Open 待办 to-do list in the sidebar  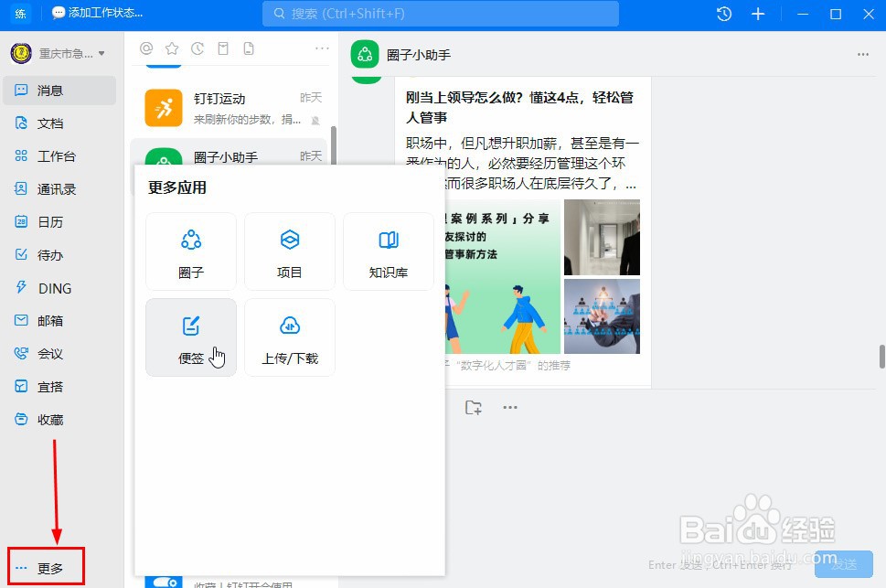point(59,255)
